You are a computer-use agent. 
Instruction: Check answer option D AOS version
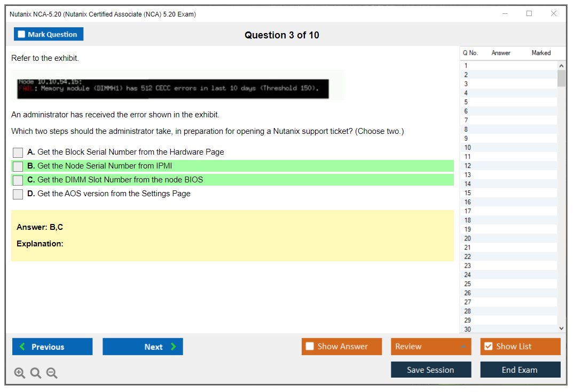[18, 194]
